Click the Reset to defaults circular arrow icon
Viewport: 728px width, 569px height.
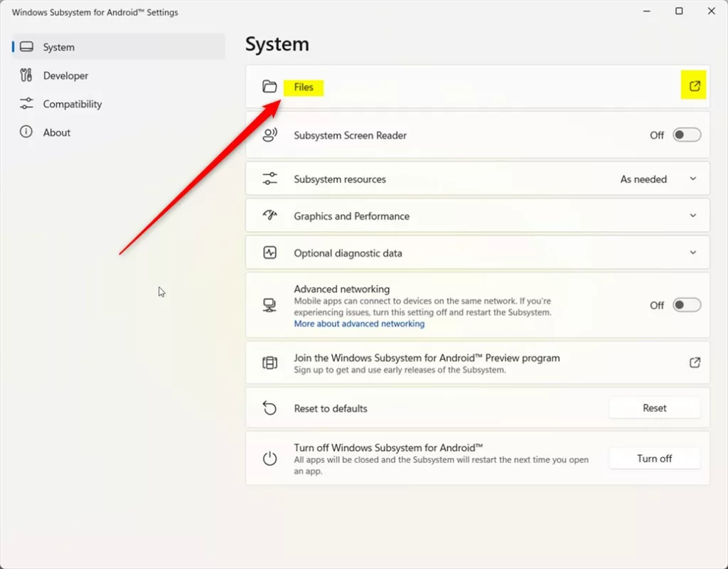[x=269, y=408]
